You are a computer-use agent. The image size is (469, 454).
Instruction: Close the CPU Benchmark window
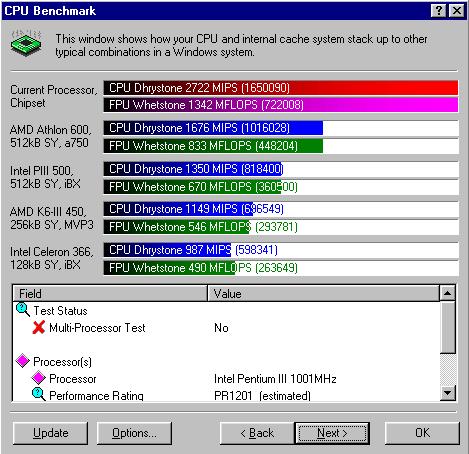[x=456, y=11]
